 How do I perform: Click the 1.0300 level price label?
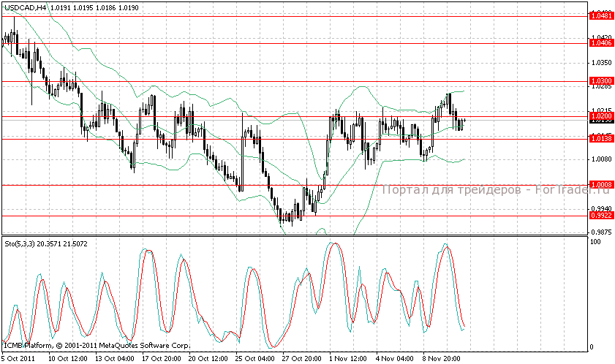pos(600,80)
